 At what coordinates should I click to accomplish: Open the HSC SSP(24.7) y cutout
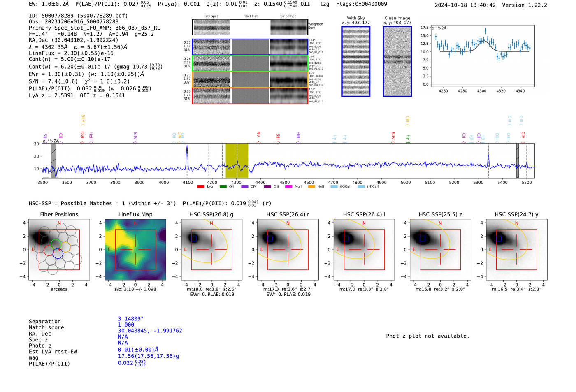coord(517,250)
